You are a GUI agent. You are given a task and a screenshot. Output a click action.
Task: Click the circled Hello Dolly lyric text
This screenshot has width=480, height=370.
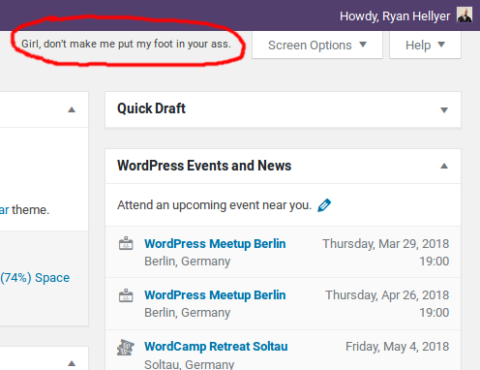pyautogui.click(x=126, y=44)
